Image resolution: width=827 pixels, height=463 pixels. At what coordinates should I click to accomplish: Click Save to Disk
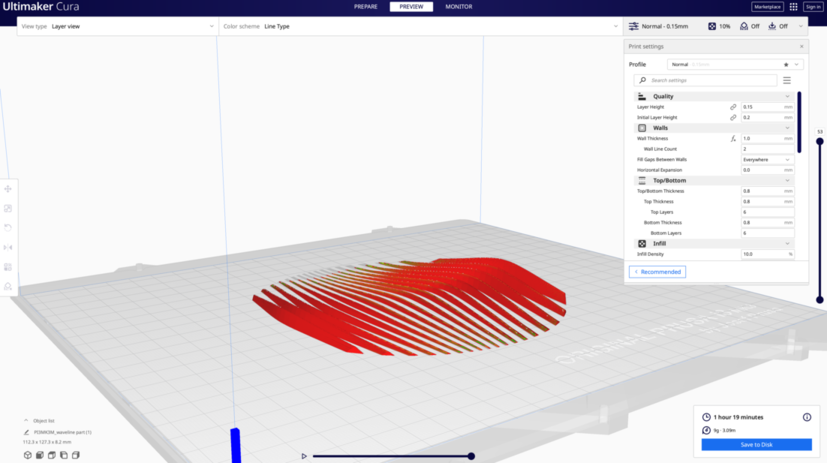pos(756,445)
